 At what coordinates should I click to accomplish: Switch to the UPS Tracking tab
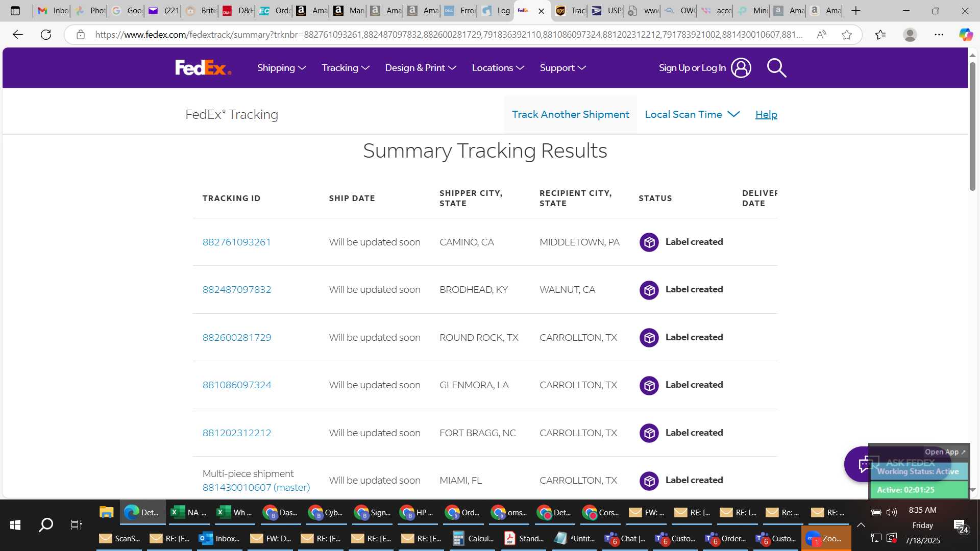point(571,11)
